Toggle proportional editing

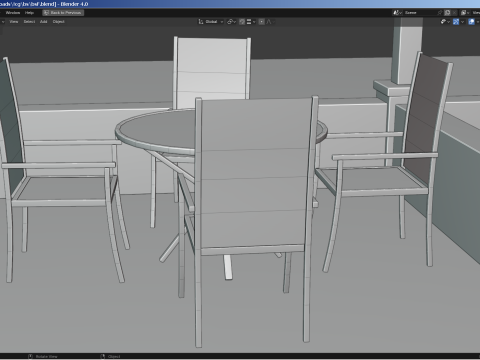[262, 22]
